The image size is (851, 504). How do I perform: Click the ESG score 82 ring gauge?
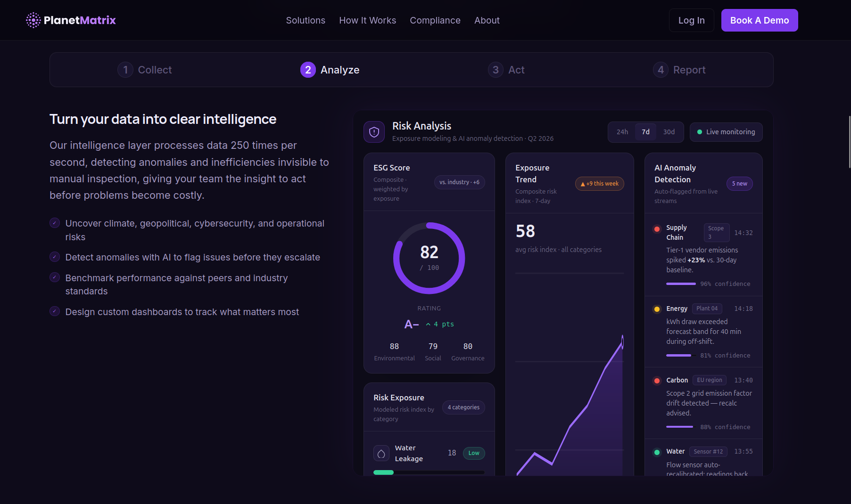coord(429,258)
